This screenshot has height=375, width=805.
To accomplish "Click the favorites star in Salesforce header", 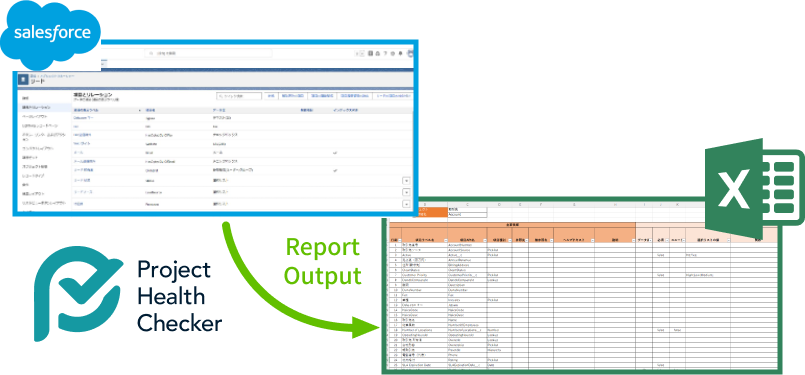I will click(x=357, y=53).
